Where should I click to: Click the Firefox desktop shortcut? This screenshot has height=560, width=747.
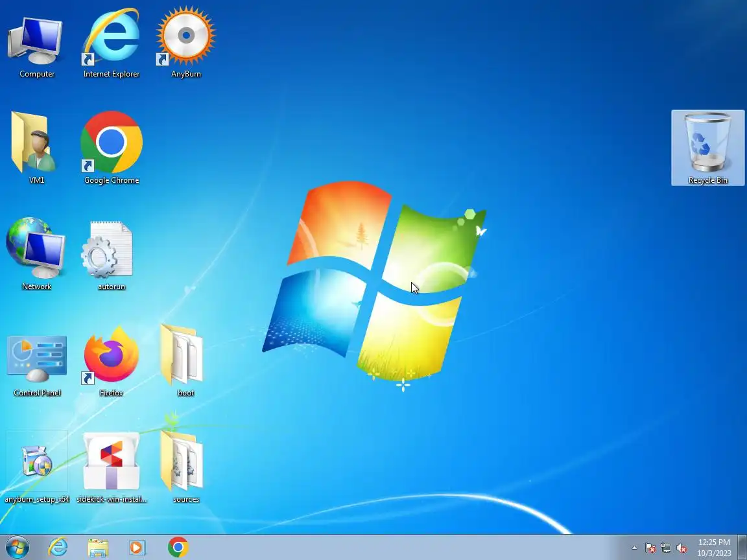(x=112, y=361)
